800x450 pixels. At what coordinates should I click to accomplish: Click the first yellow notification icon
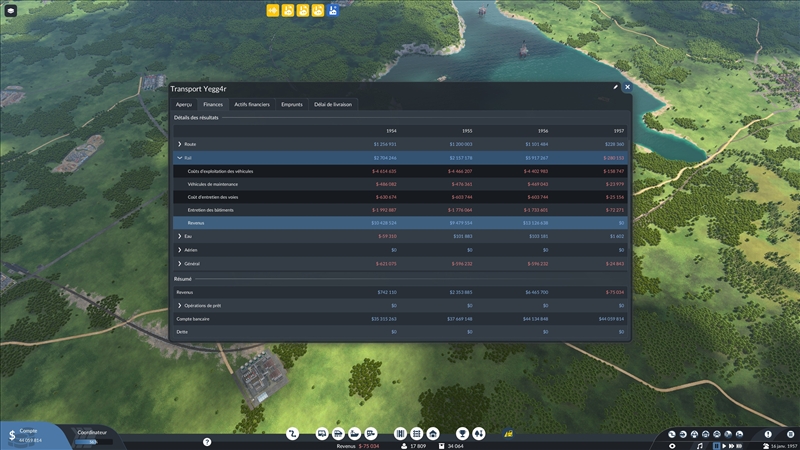[x=273, y=10]
